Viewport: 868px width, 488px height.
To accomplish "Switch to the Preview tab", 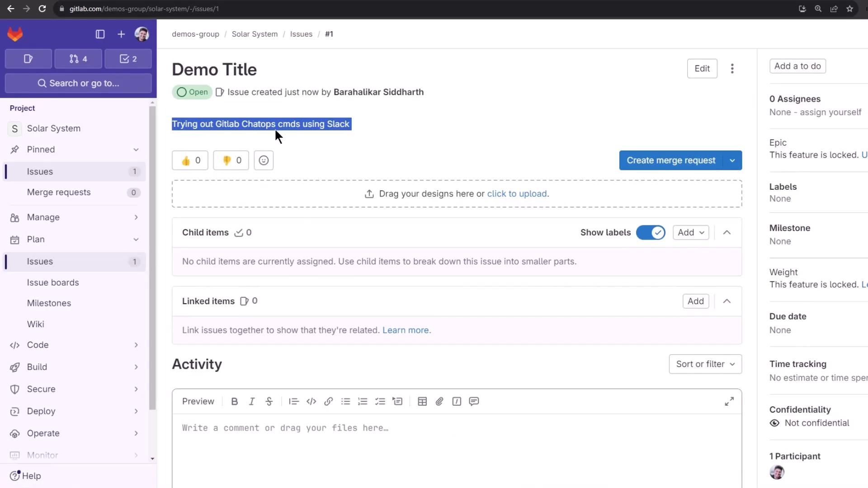I will pyautogui.click(x=198, y=401).
